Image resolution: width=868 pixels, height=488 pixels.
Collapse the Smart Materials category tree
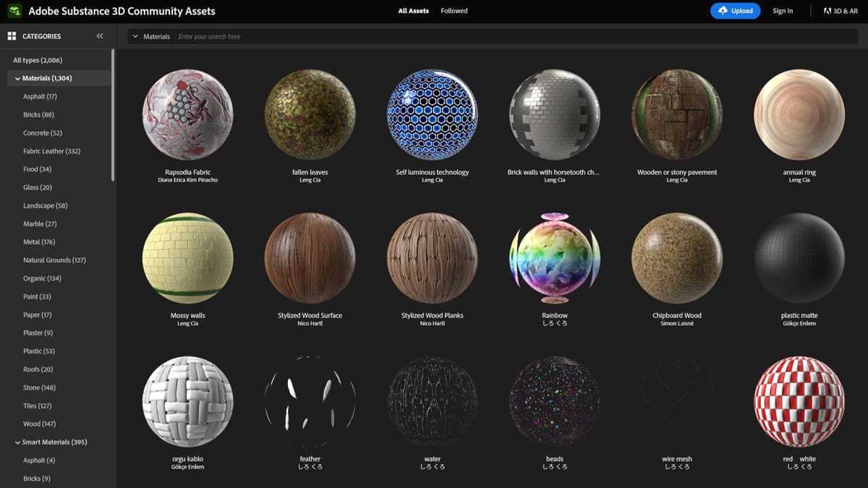[x=17, y=442]
